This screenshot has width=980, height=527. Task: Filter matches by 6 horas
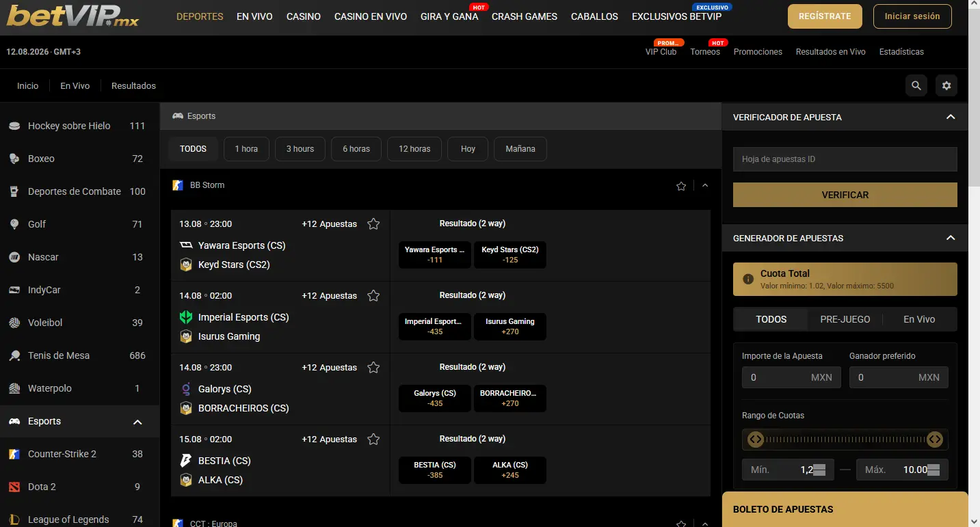pyautogui.click(x=356, y=149)
